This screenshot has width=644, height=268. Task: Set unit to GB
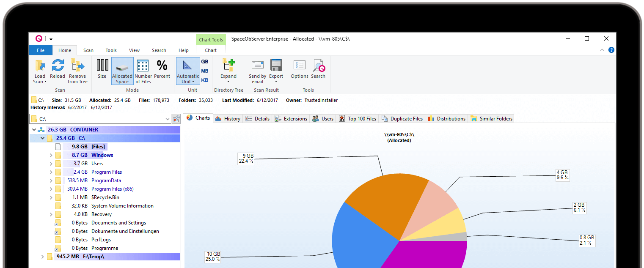click(205, 62)
